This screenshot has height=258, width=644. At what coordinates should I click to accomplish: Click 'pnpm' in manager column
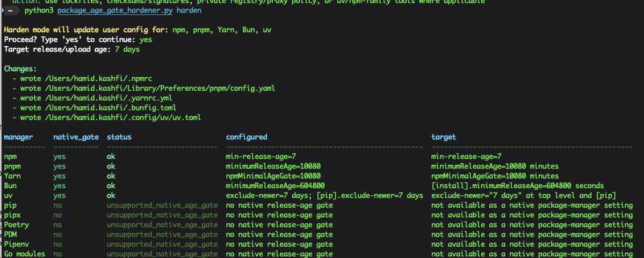12,166
